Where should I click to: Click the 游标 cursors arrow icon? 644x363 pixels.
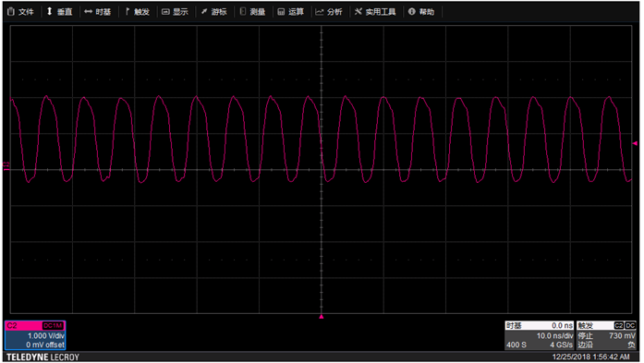click(204, 12)
